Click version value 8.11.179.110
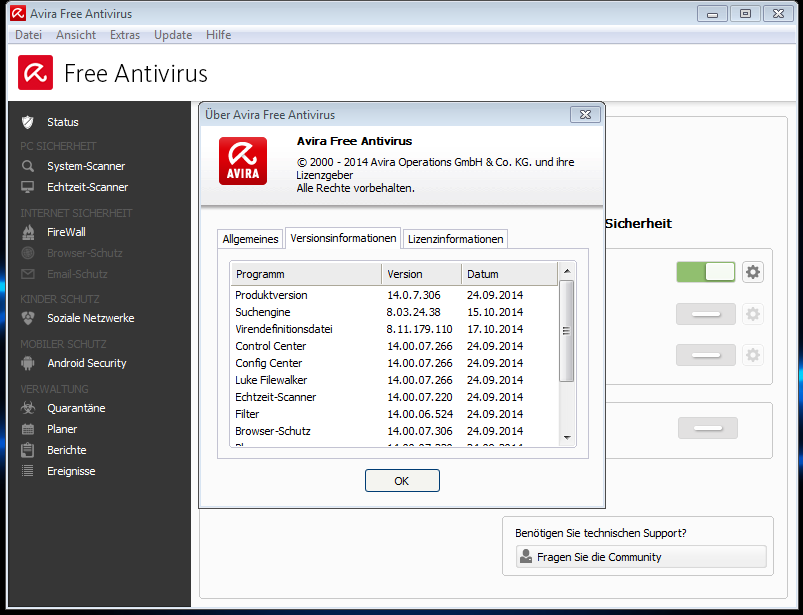The image size is (803, 615). [419, 329]
